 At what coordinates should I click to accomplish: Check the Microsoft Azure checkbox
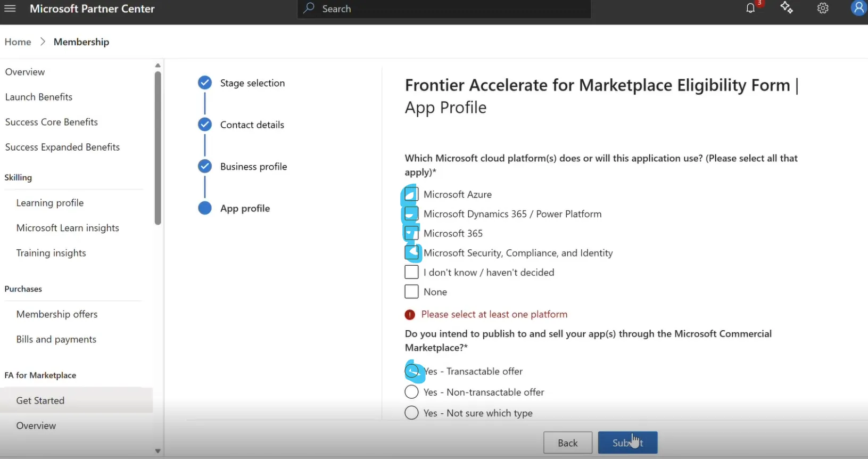point(411,194)
